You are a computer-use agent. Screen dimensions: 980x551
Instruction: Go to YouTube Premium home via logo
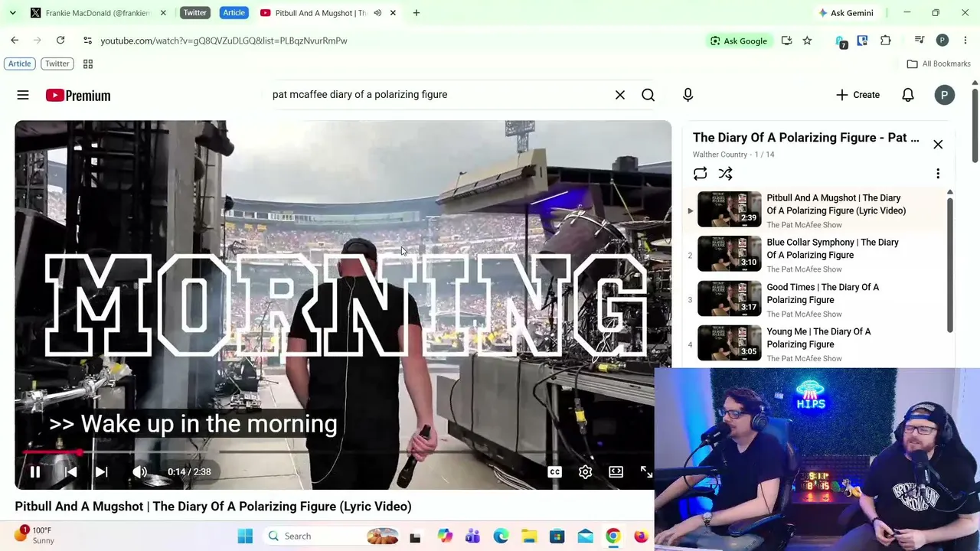78,95
